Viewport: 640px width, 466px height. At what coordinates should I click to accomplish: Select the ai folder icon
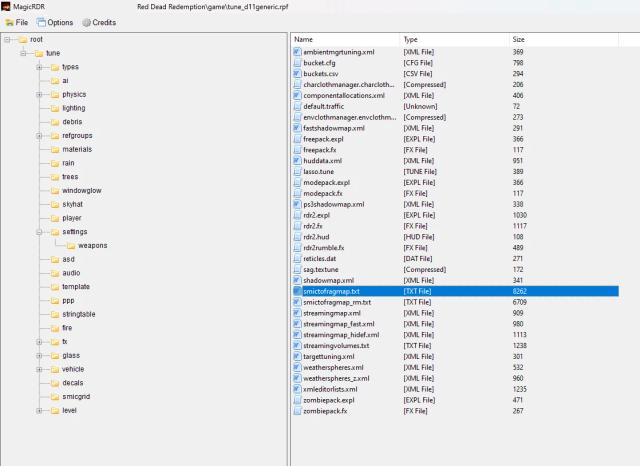coord(55,81)
